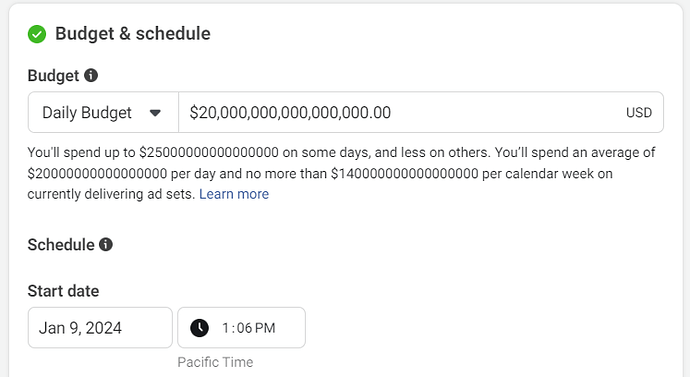This screenshot has height=377, width=690.
Task: Open the Schedule info tooltip icon
Action: pos(106,244)
